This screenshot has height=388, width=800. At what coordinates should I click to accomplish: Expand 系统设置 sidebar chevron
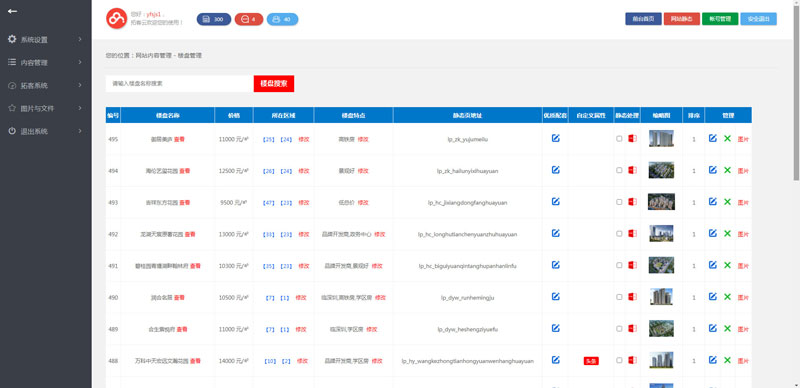80,39
